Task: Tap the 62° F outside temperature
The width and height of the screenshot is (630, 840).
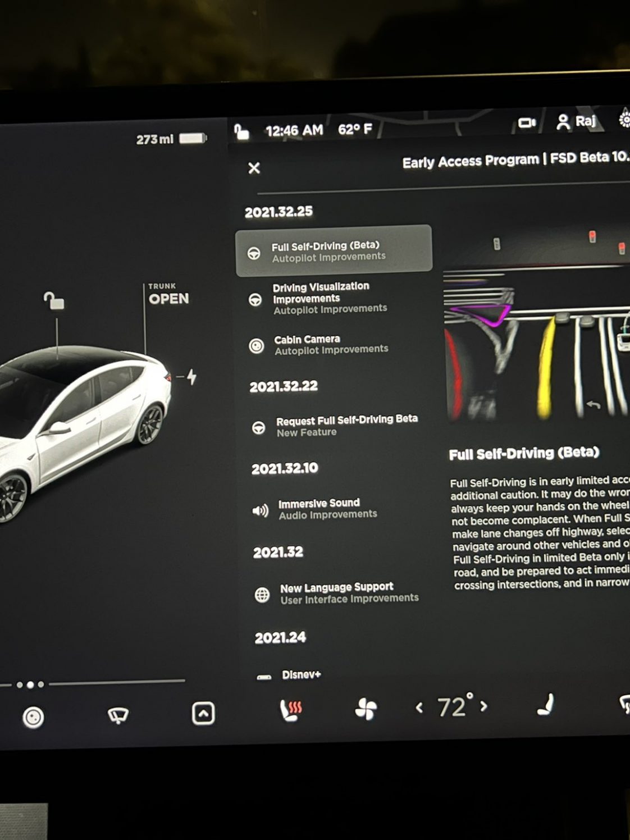Action: coord(355,129)
